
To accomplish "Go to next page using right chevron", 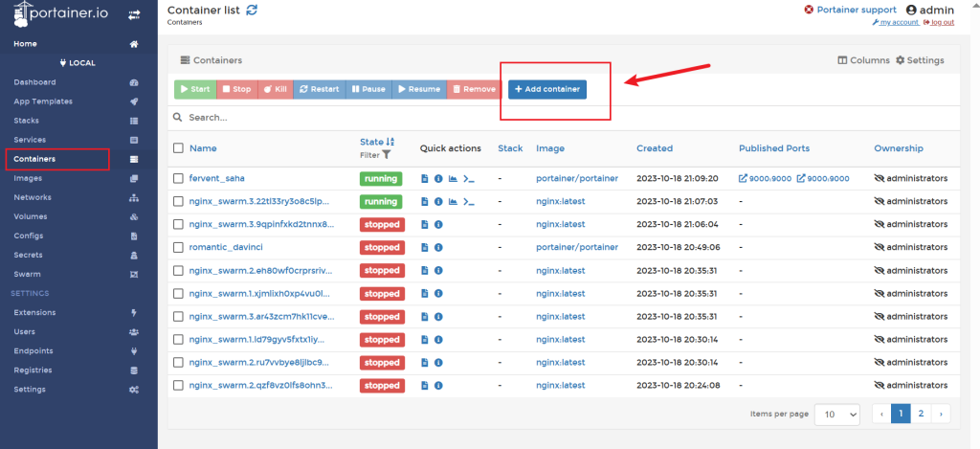I will tap(942, 414).
